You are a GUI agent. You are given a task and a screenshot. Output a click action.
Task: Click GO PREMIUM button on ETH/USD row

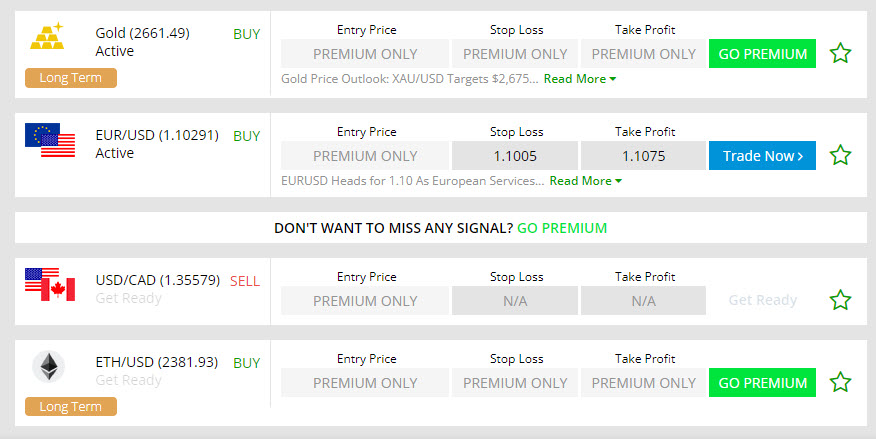click(762, 383)
